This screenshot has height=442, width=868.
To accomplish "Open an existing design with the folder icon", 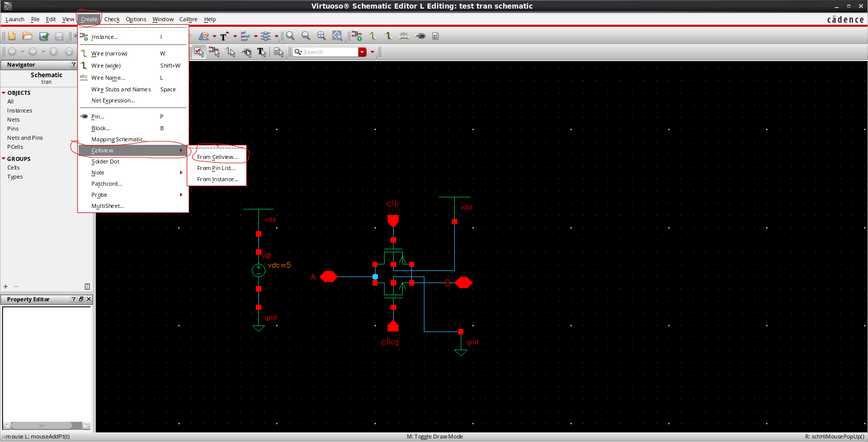I will 28,36.
